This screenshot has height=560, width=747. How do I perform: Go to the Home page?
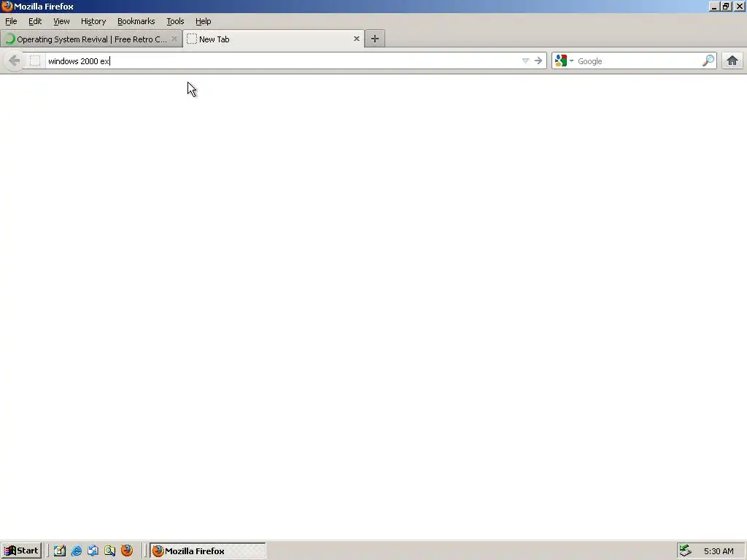tap(732, 61)
